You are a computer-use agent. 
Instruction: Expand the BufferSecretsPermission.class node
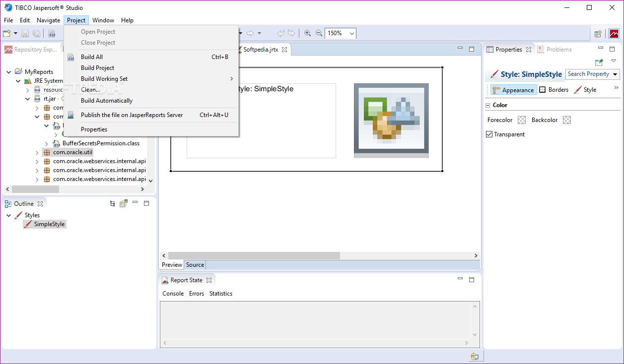46,144
